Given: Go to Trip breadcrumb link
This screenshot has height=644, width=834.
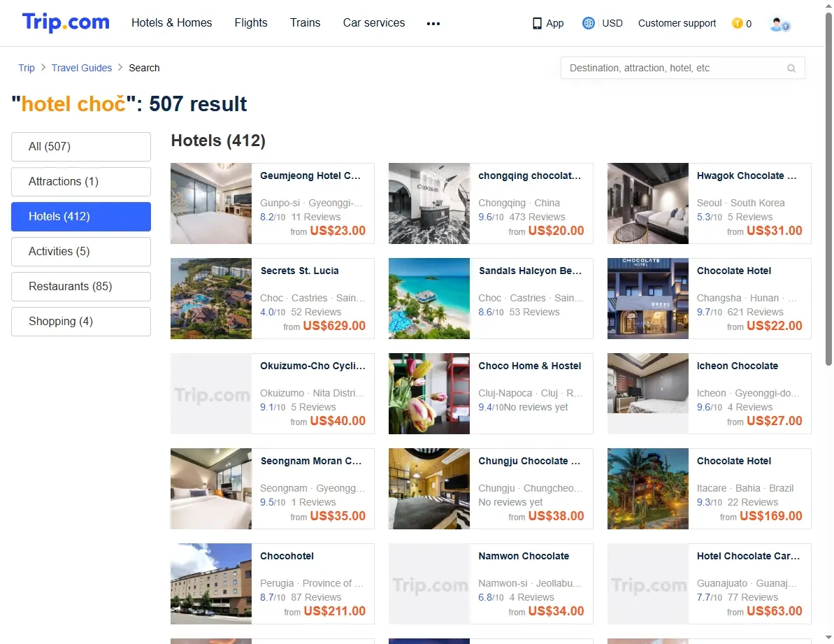Looking at the screenshot, I should pos(27,68).
